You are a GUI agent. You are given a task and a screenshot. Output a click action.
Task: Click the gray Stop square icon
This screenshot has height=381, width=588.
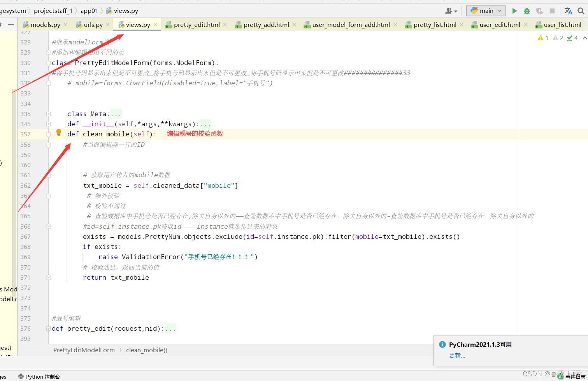pyautogui.click(x=552, y=11)
